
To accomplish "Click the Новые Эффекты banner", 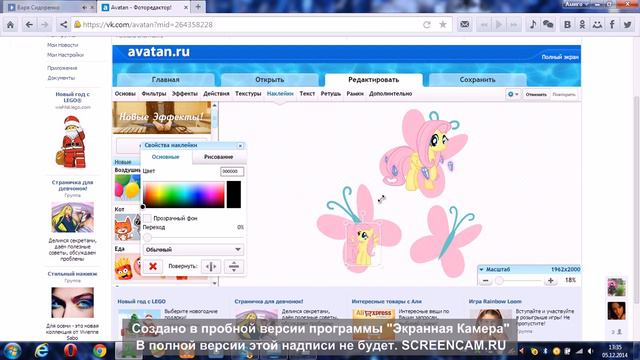I will (162, 118).
